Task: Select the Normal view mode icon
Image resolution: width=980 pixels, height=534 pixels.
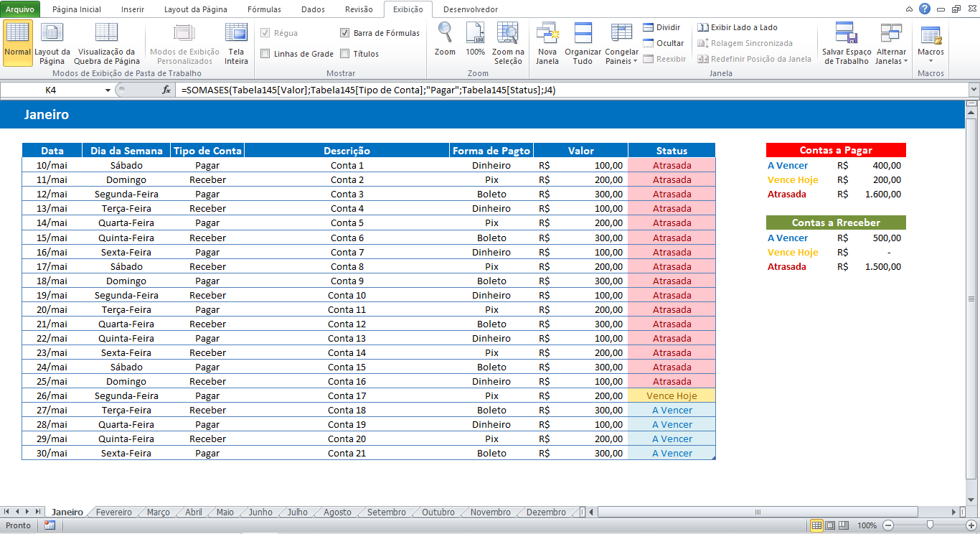Action: [x=17, y=43]
